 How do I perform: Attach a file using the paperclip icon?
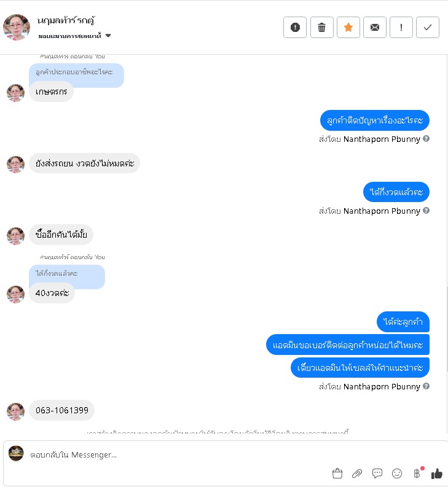(x=357, y=473)
